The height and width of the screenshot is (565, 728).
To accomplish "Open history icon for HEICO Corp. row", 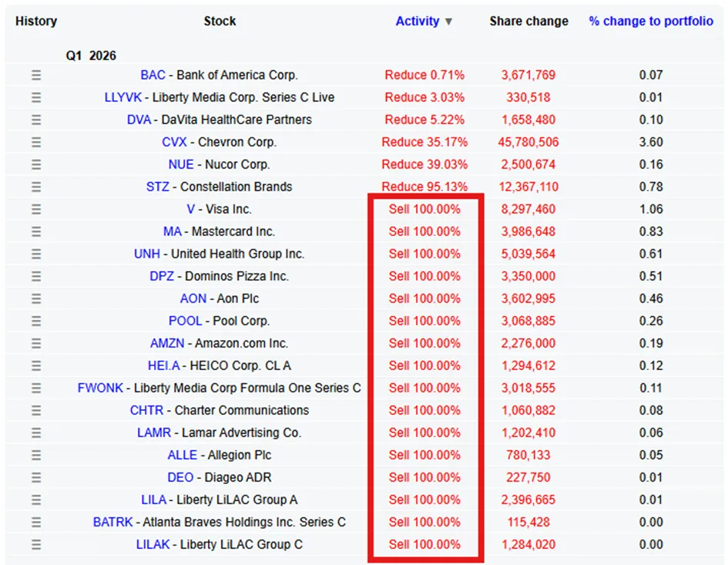I will 36,366.
